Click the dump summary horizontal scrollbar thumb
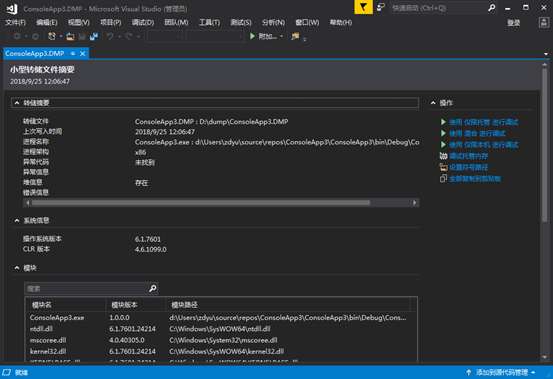 pos(201,203)
